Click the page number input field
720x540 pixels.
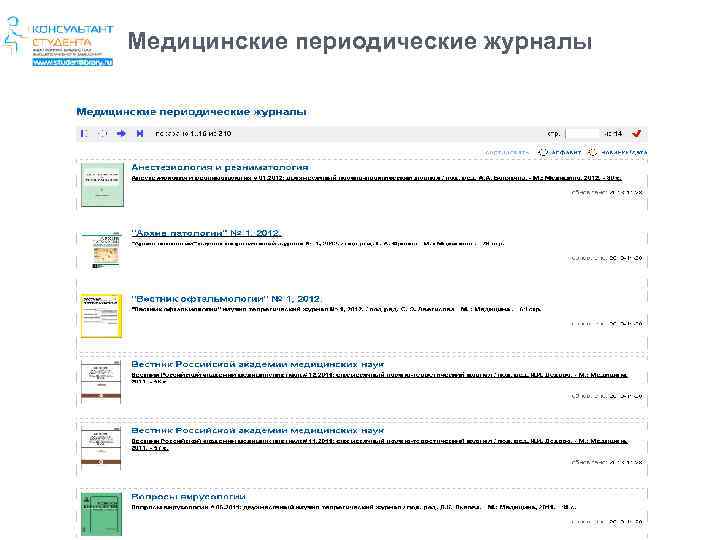583,134
